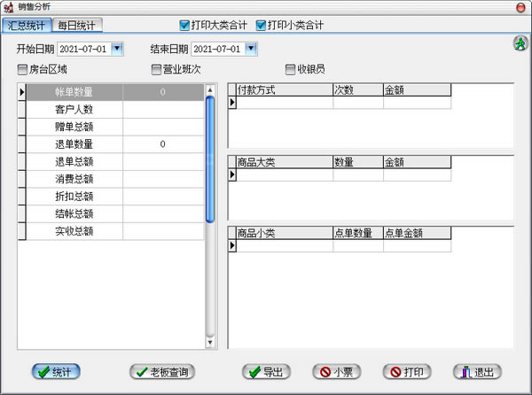Viewport: 532px width, 395px height.
Task: Open the 开始日期 date dropdown
Action: pos(117,48)
